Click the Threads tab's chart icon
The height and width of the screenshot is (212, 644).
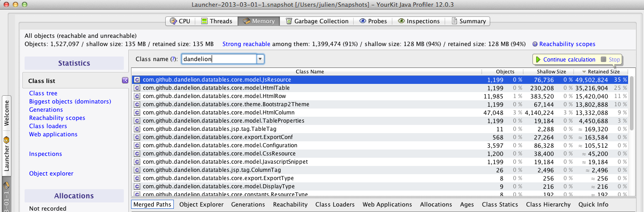point(204,21)
